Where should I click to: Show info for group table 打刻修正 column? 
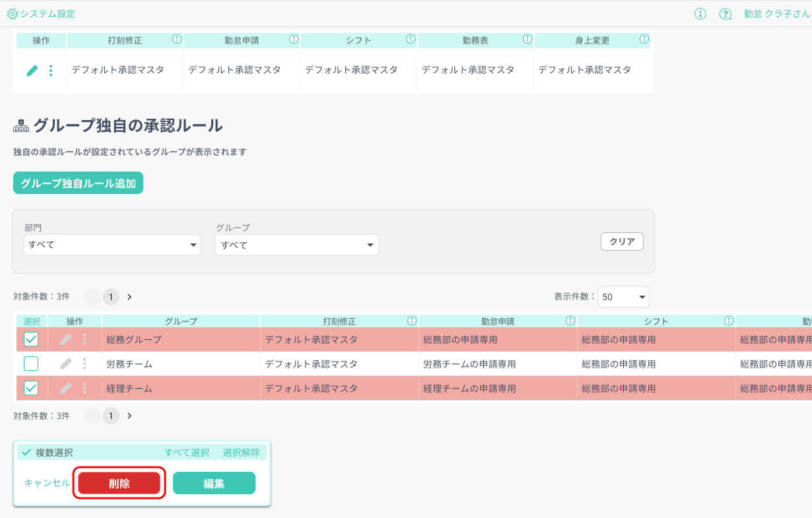click(x=412, y=321)
